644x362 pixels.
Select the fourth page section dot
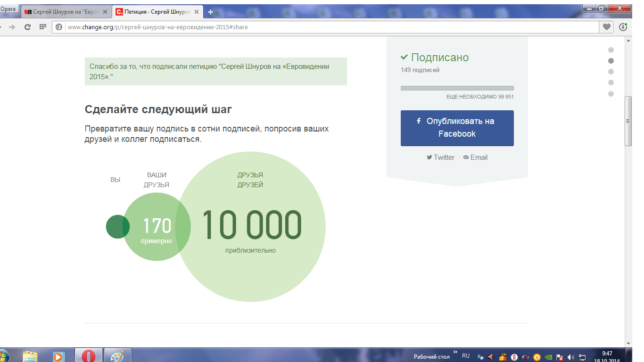coord(611,82)
